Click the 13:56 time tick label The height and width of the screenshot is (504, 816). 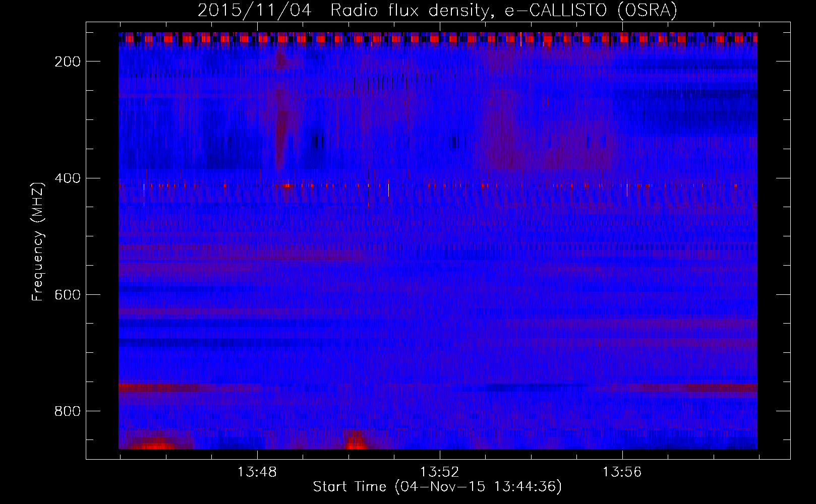coord(622,472)
